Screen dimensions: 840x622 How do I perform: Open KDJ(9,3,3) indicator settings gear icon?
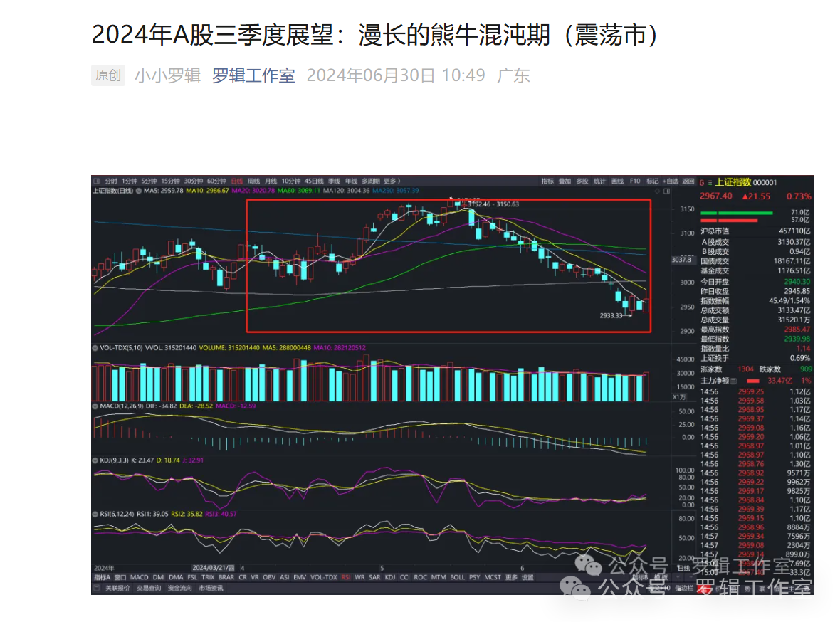click(x=95, y=460)
